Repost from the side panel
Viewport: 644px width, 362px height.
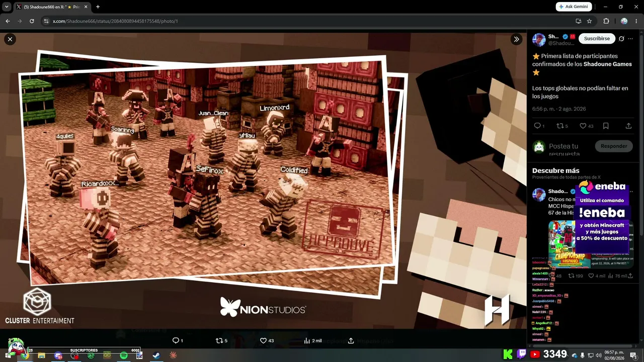pos(562,126)
